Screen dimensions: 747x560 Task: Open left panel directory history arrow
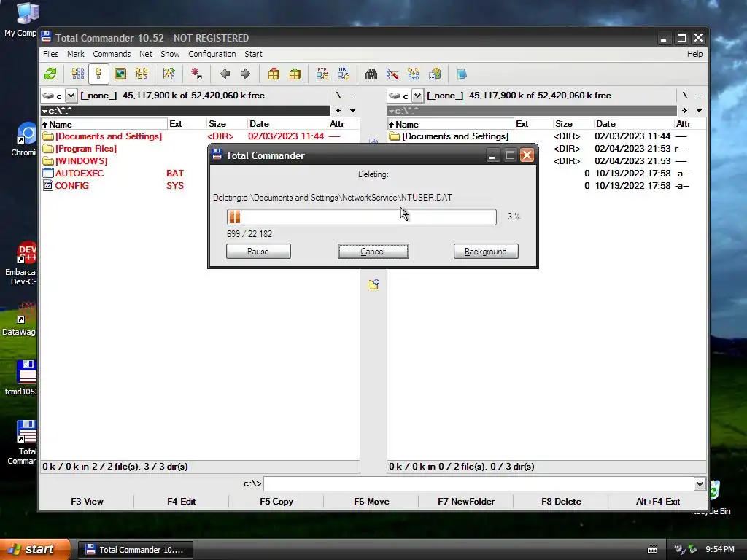[x=352, y=111]
